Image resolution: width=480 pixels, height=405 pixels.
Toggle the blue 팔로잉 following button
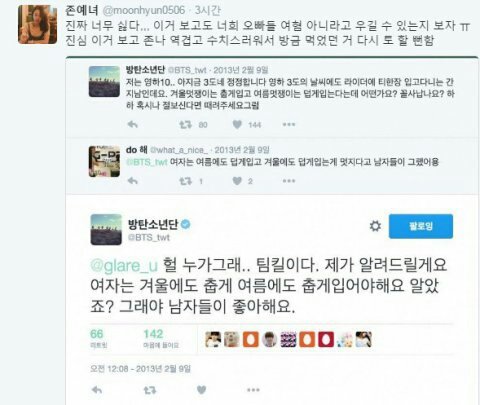click(x=421, y=226)
